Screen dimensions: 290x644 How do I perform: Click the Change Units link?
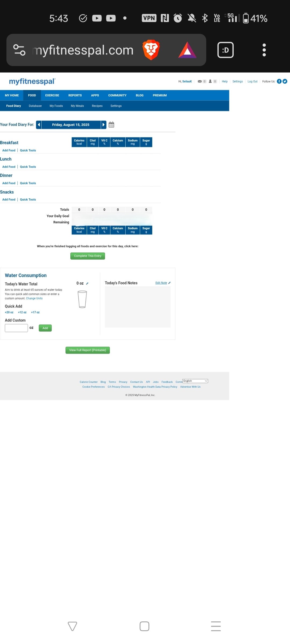tap(34, 298)
